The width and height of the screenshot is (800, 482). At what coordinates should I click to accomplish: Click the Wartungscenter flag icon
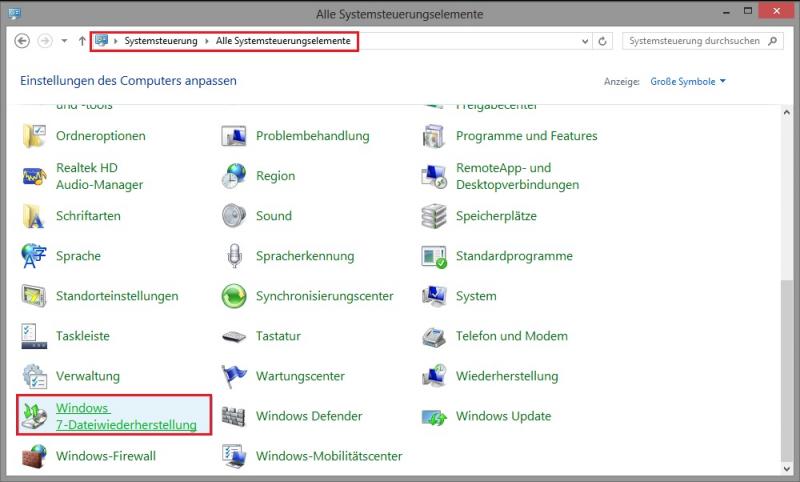click(234, 376)
